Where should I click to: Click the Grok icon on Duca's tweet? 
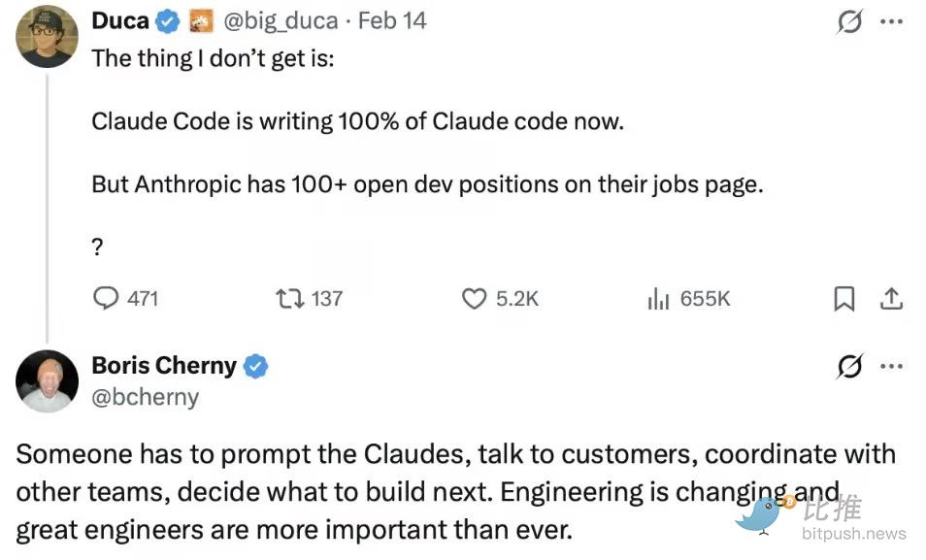coord(849,22)
